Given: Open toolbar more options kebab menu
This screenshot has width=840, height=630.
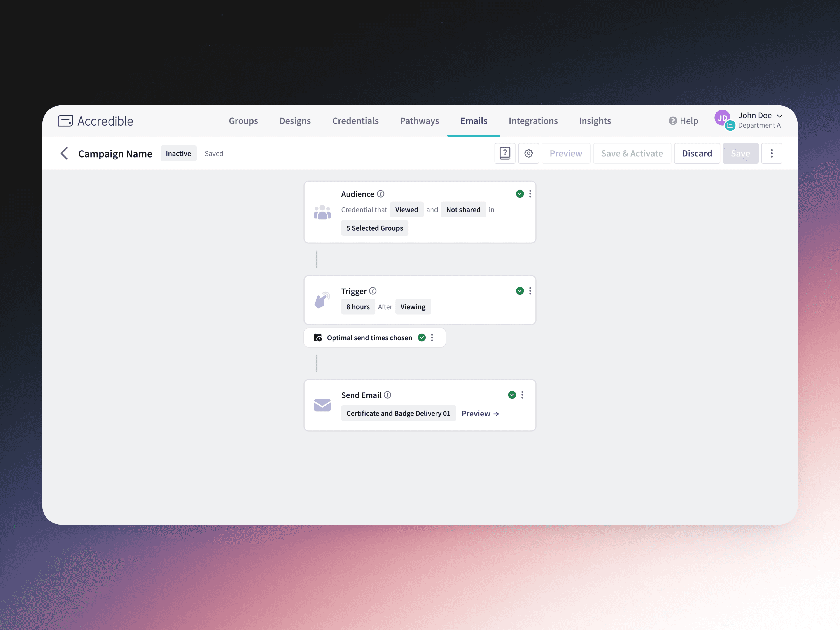Looking at the screenshot, I should pyautogui.click(x=771, y=153).
